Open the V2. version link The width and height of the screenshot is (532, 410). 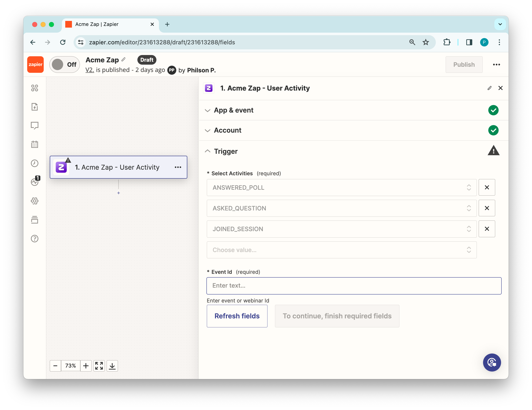(89, 70)
